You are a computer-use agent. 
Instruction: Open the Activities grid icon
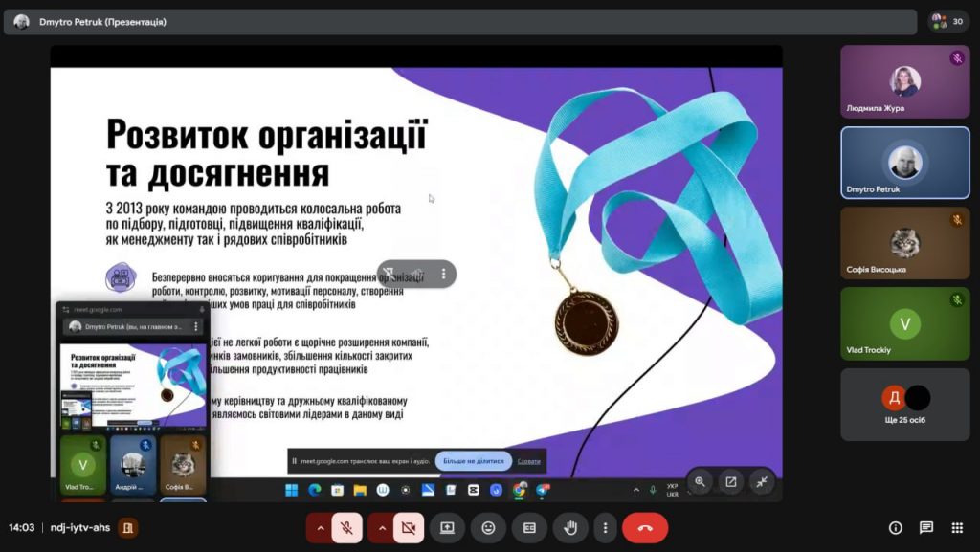[x=957, y=527]
